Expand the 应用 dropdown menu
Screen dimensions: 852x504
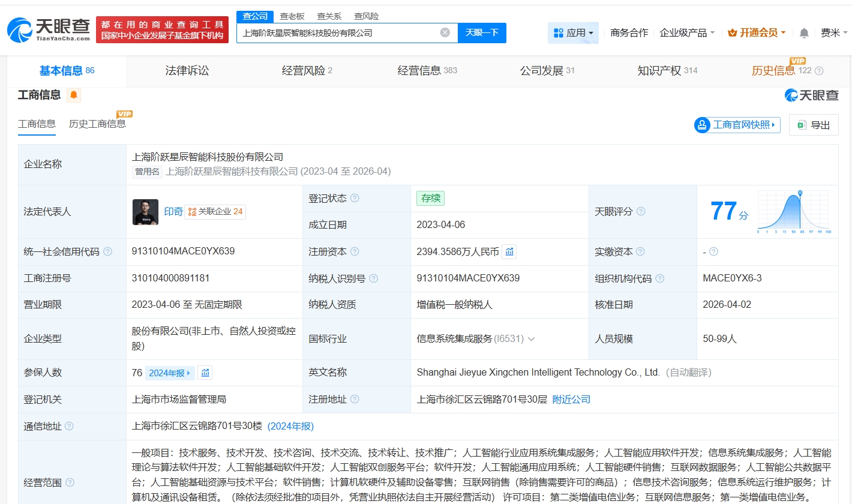[x=573, y=33]
